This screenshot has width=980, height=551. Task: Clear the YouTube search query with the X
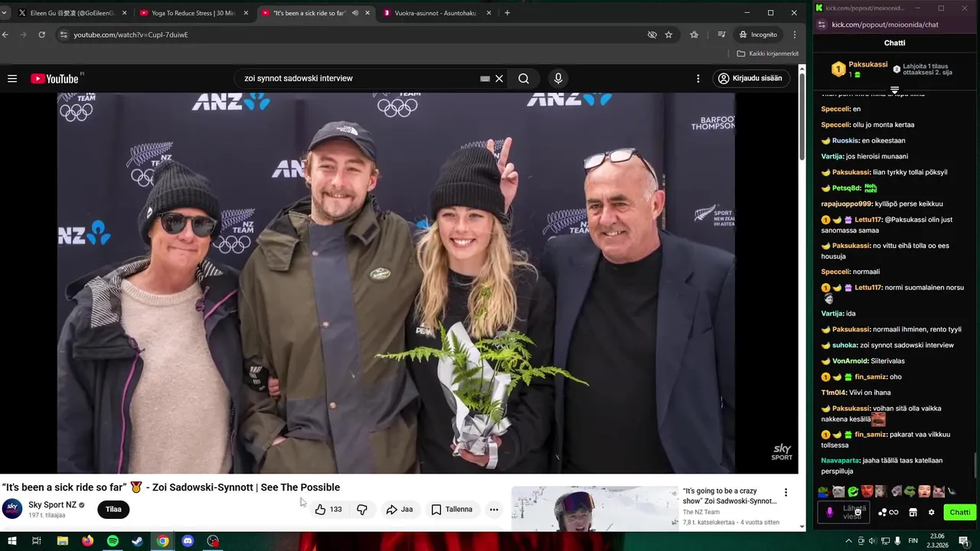click(499, 78)
